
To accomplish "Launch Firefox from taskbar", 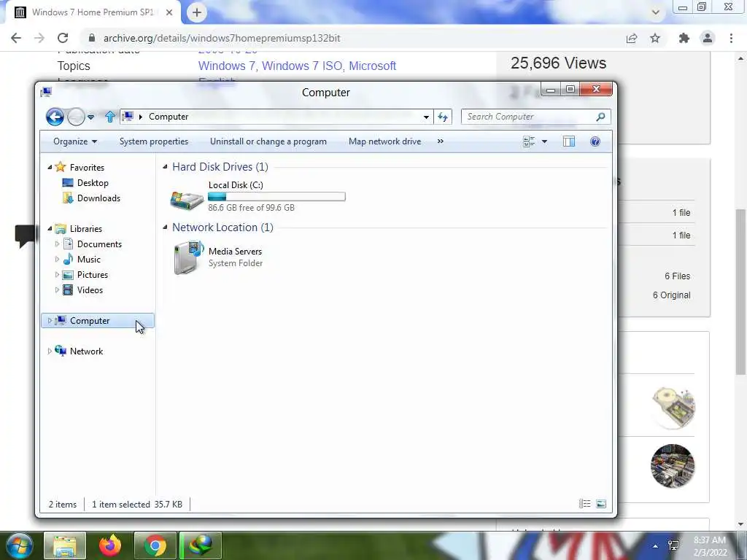I will 110,545.
